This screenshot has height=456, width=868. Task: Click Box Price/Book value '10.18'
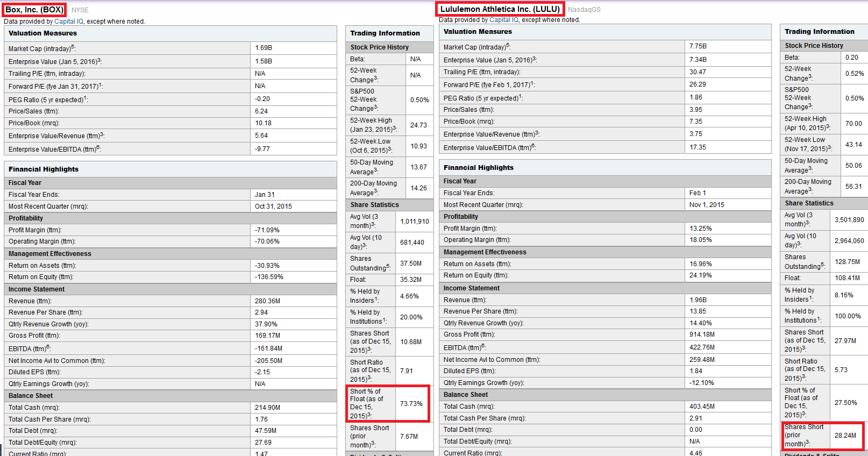click(x=263, y=123)
